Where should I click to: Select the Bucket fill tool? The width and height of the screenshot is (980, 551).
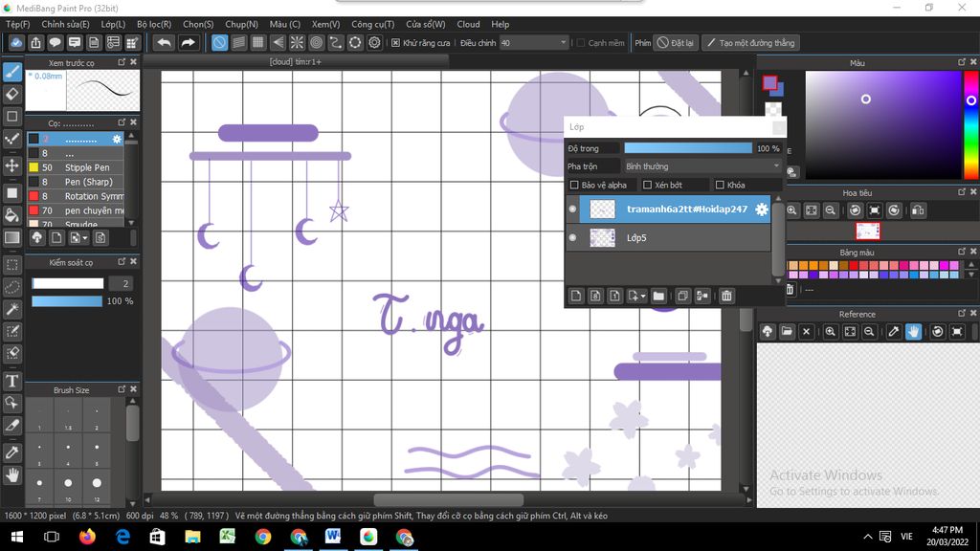(12, 215)
